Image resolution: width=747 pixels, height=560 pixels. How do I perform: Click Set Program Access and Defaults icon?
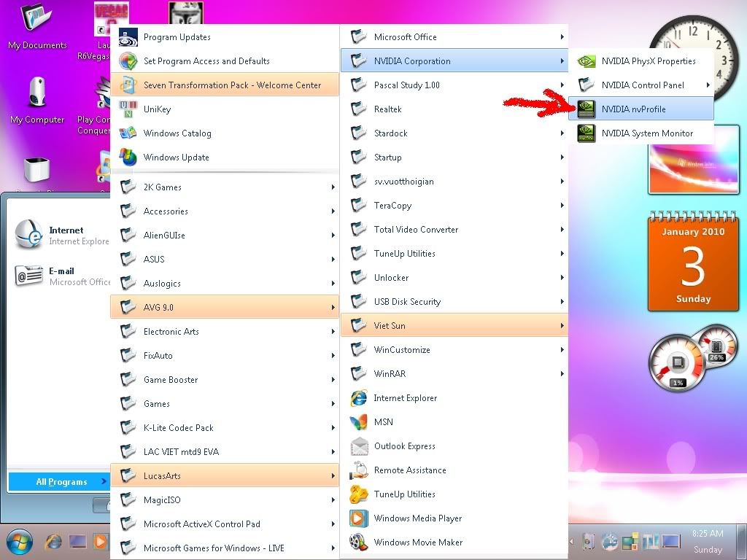tap(128, 61)
